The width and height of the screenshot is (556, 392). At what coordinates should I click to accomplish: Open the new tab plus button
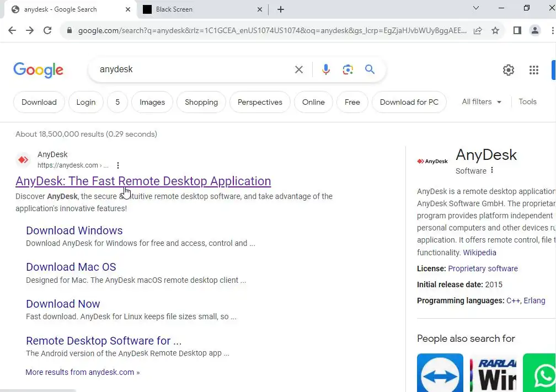click(x=281, y=9)
